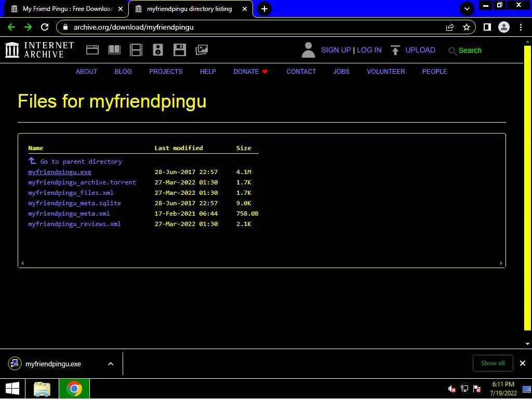This screenshot has height=399, width=532.
Task: Click the muted volume tray icon
Action: (451, 389)
